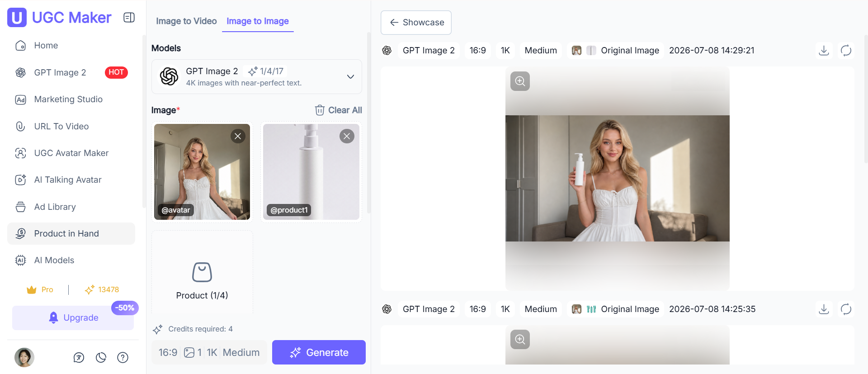Open the Ad Library
The width and height of the screenshot is (868, 374).
pyautogui.click(x=71, y=207)
